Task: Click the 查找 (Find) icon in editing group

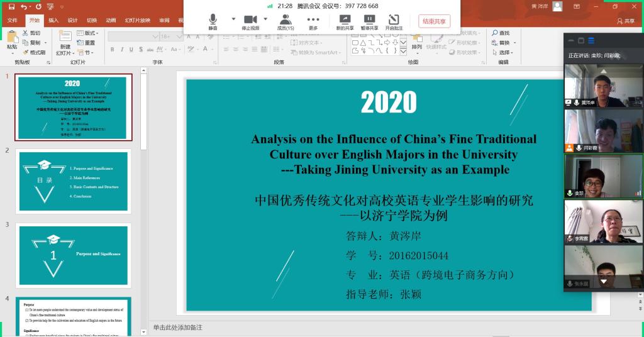Action: point(501,33)
